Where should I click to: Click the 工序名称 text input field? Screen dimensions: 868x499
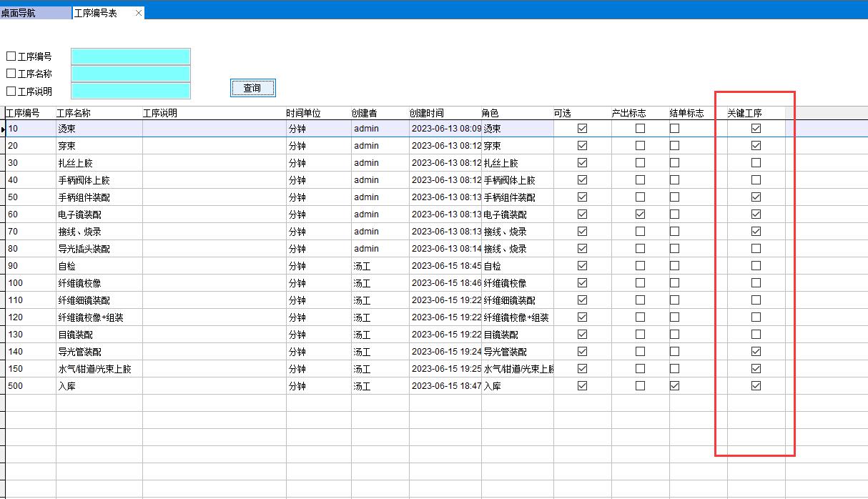click(x=131, y=74)
